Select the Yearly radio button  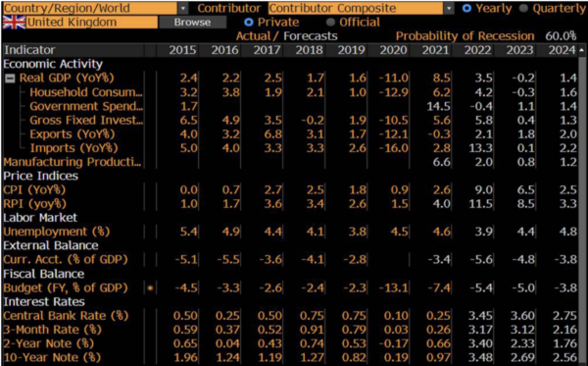pyautogui.click(x=466, y=8)
